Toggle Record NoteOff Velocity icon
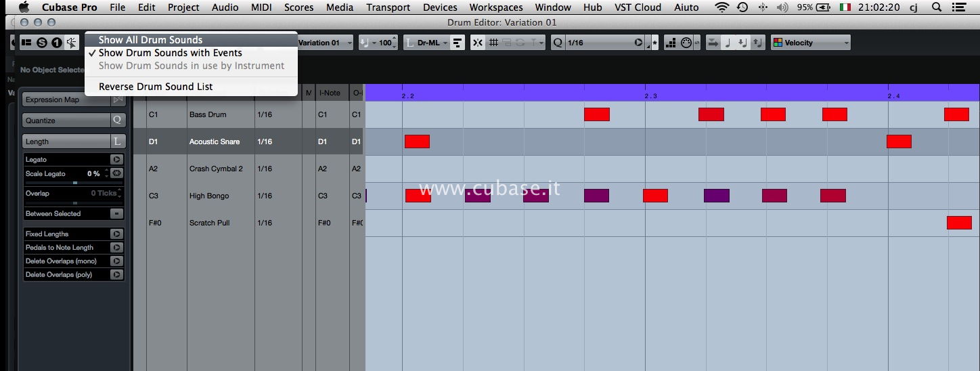The height and width of the screenshot is (371, 980). (x=757, y=43)
